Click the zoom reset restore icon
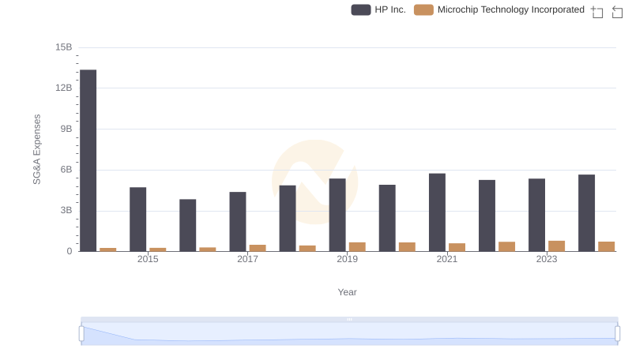Screen dimensions: 632x364 [617, 12]
